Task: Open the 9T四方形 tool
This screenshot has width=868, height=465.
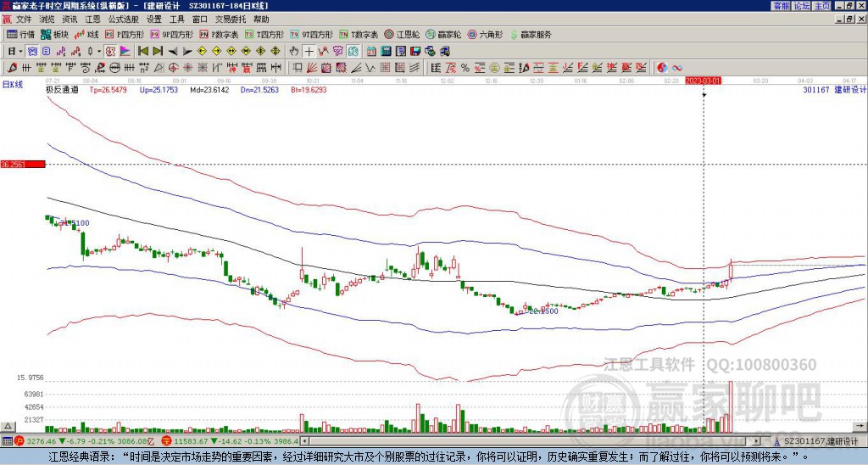Action: pos(311,34)
